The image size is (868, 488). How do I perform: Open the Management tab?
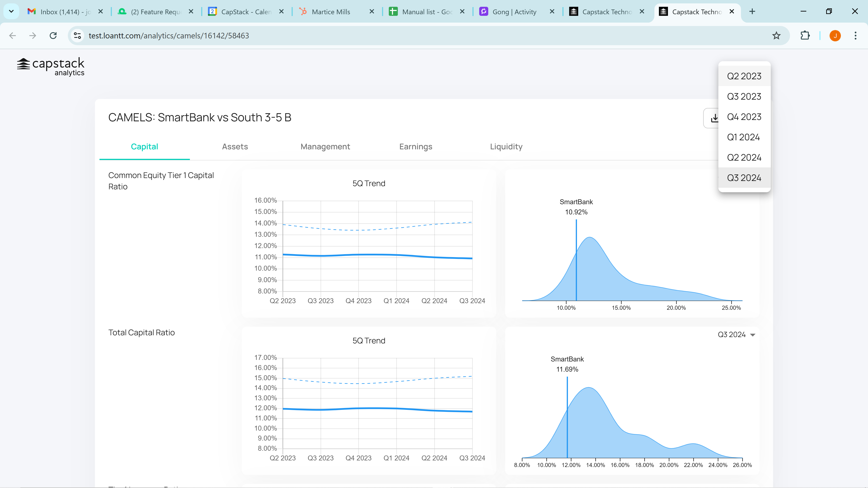tap(325, 146)
